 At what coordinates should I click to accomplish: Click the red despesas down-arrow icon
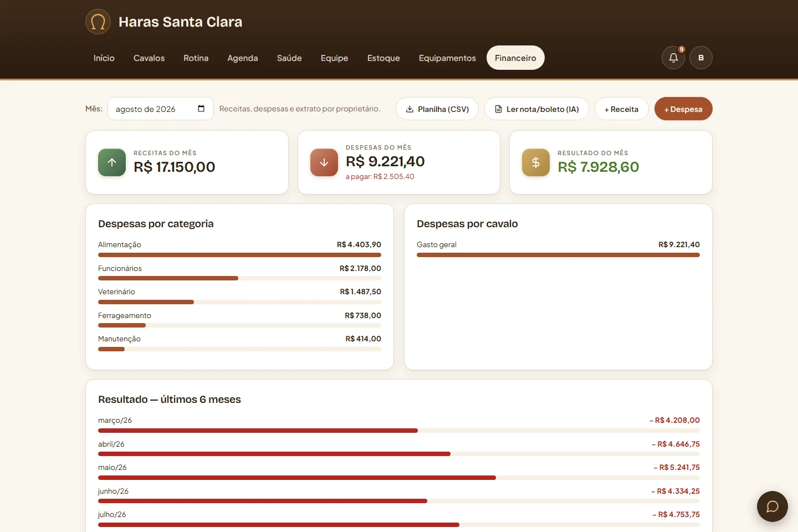pos(324,162)
